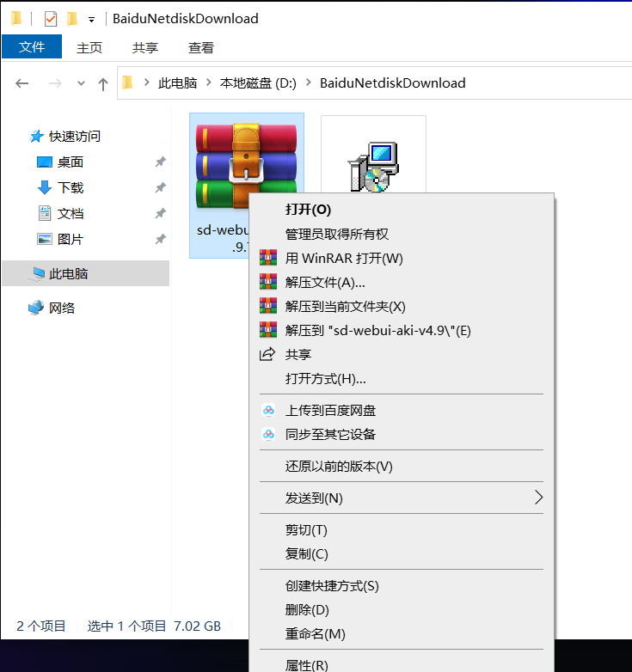Click the WinRAR icon beside 解压到 "sd-webui-aki-v4.9\"(E)
This screenshot has height=672, width=632.
pos(268,330)
